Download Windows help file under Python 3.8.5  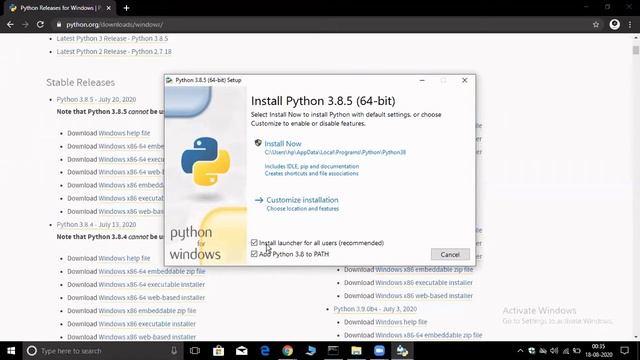(124, 133)
